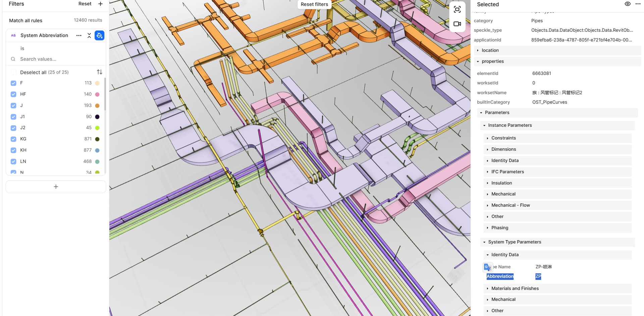
Task: Remove the System Abbreviation filter
Action: pyautogui.click(x=89, y=36)
